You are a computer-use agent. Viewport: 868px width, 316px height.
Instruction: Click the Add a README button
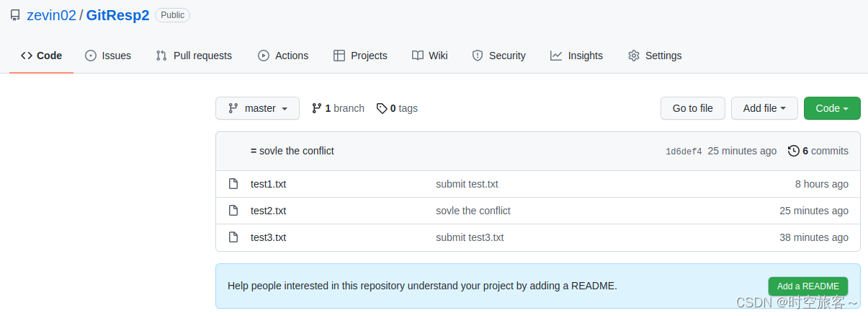tap(807, 286)
